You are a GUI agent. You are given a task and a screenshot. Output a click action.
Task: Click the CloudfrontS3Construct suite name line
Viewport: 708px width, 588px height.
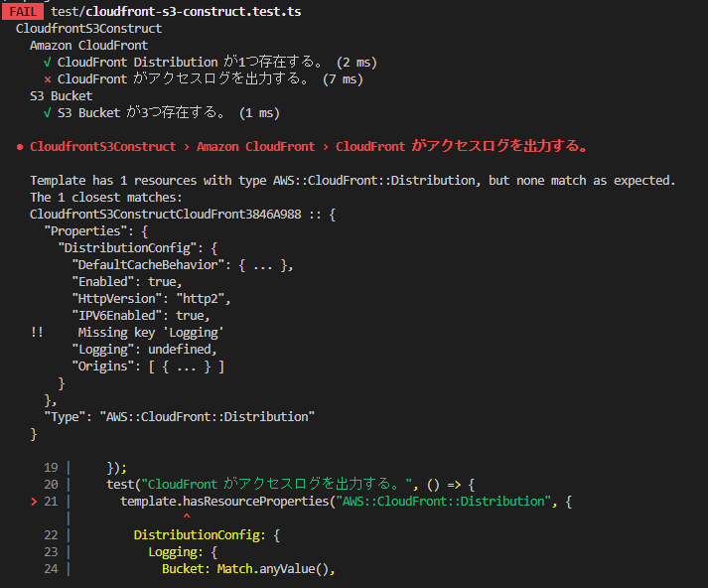pyautogui.click(x=89, y=29)
